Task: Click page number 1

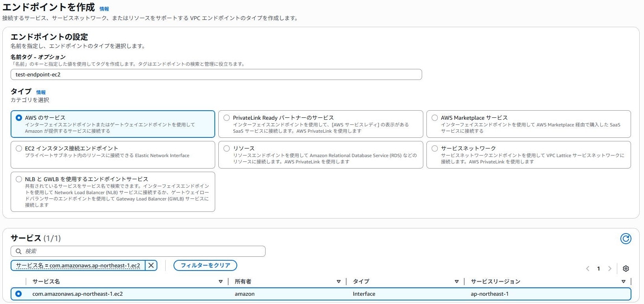Action: click(x=598, y=269)
